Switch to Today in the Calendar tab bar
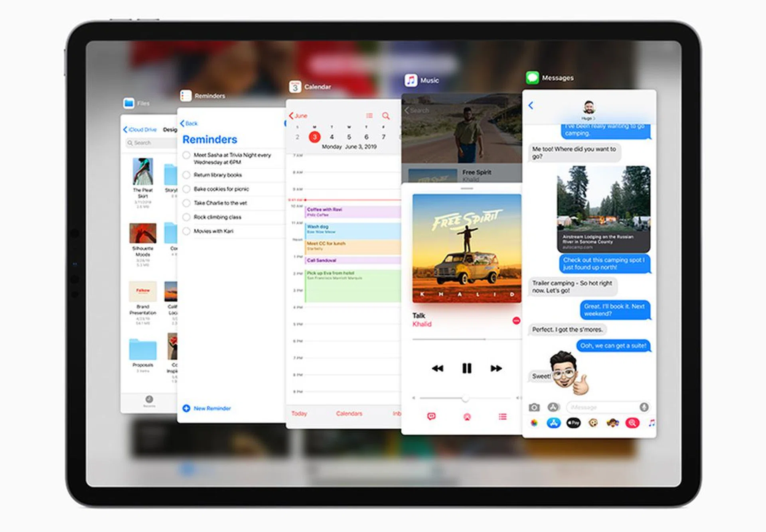The width and height of the screenshot is (766, 532). coord(299,414)
